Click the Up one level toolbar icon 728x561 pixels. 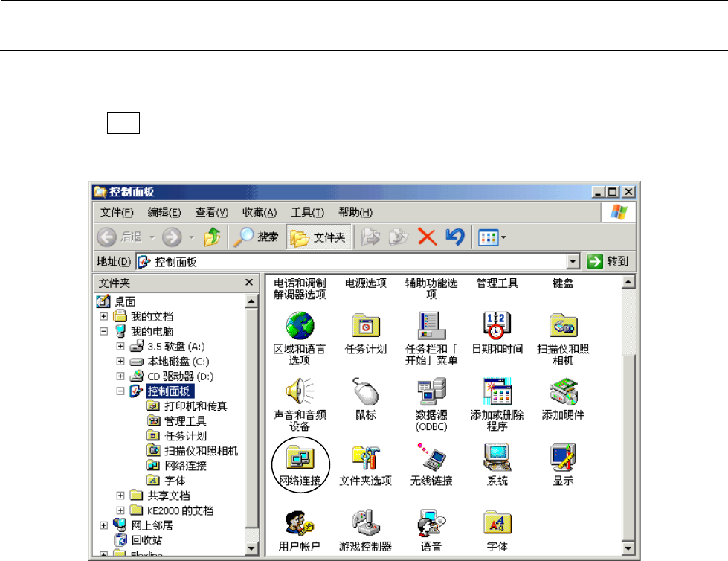tap(212, 237)
